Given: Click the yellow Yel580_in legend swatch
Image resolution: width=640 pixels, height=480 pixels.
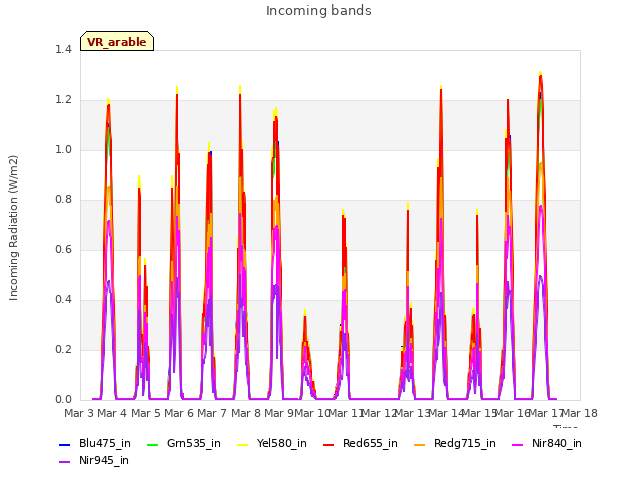Looking at the screenshot, I should pos(242,444).
